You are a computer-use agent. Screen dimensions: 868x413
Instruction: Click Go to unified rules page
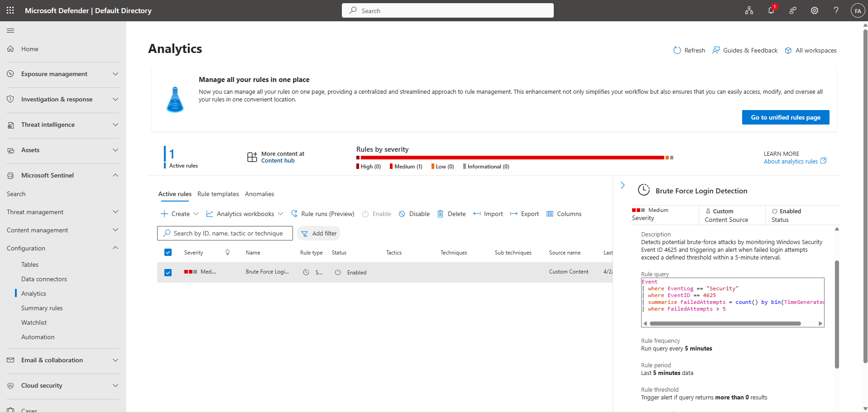click(786, 117)
